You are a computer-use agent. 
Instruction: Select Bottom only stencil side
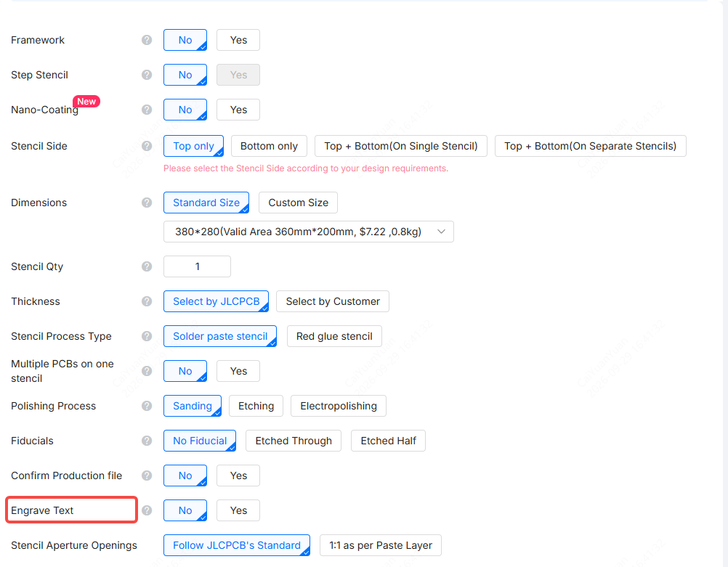tap(269, 146)
